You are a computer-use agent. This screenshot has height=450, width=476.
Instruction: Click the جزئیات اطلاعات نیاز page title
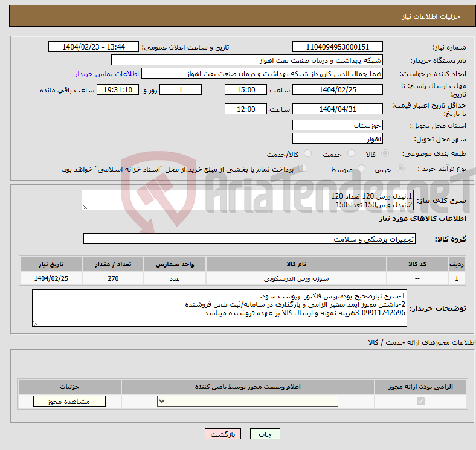431,16
